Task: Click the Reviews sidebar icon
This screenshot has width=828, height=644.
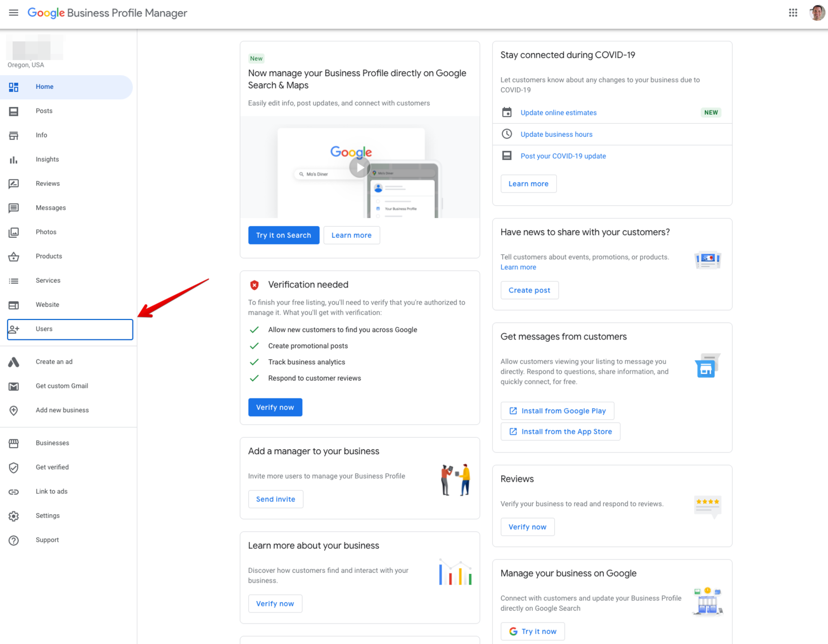Action: point(14,184)
